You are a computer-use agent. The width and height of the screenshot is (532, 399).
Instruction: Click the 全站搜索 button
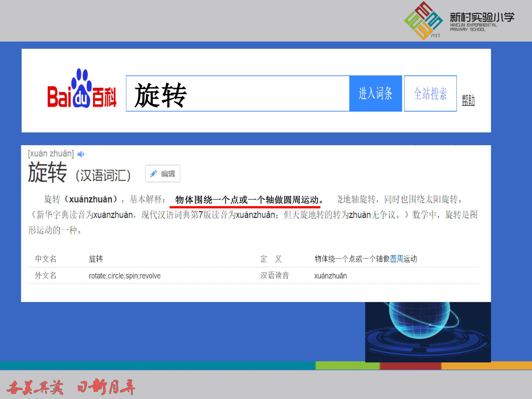tap(430, 93)
